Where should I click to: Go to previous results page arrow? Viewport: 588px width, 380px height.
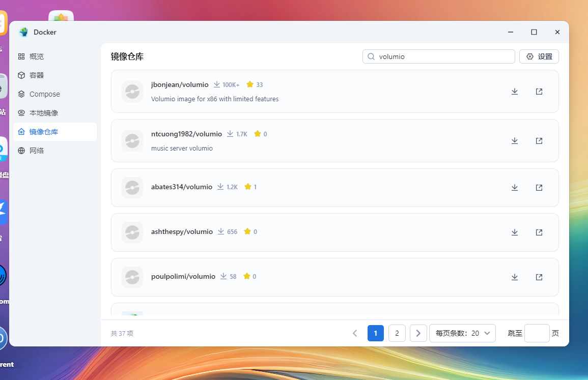coord(355,333)
